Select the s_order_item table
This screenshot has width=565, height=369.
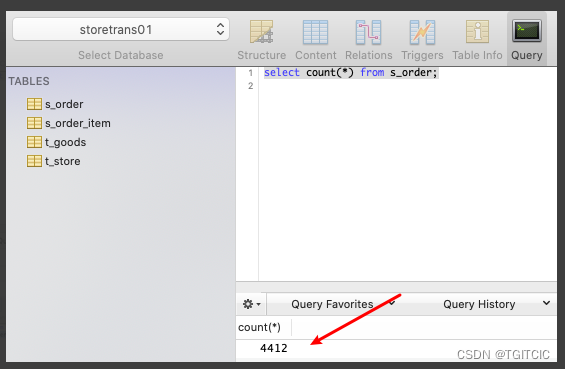click(78, 123)
